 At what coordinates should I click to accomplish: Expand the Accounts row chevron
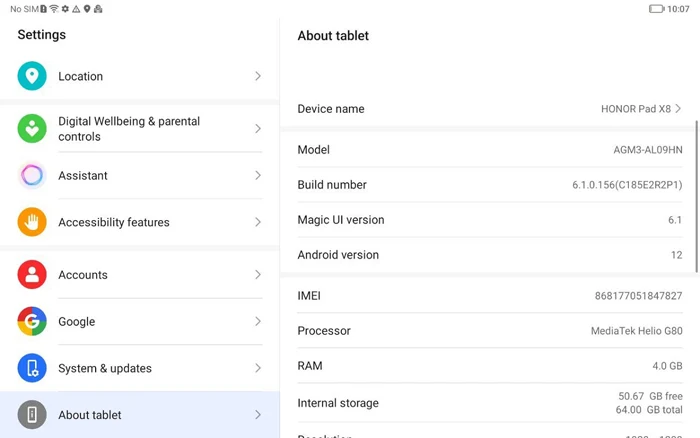coord(258,275)
